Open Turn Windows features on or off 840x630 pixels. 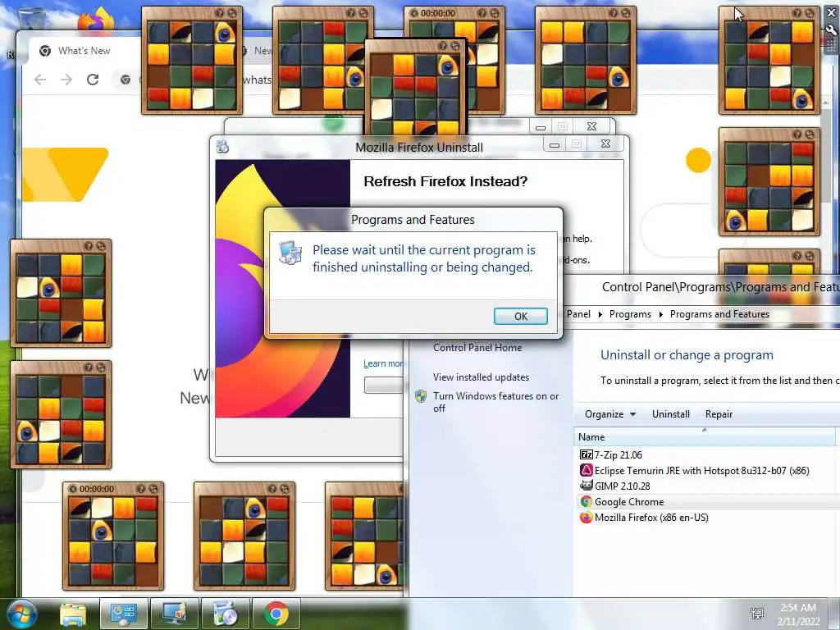point(495,402)
